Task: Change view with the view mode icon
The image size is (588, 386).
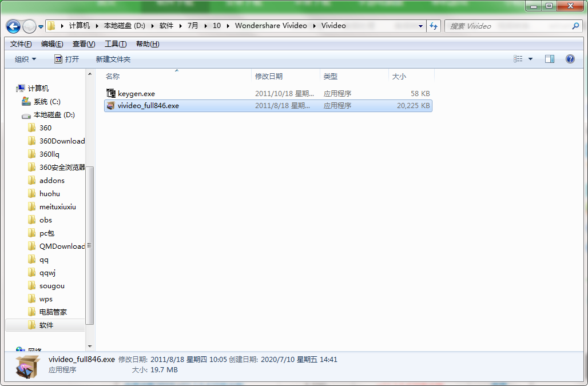Action: click(x=518, y=59)
